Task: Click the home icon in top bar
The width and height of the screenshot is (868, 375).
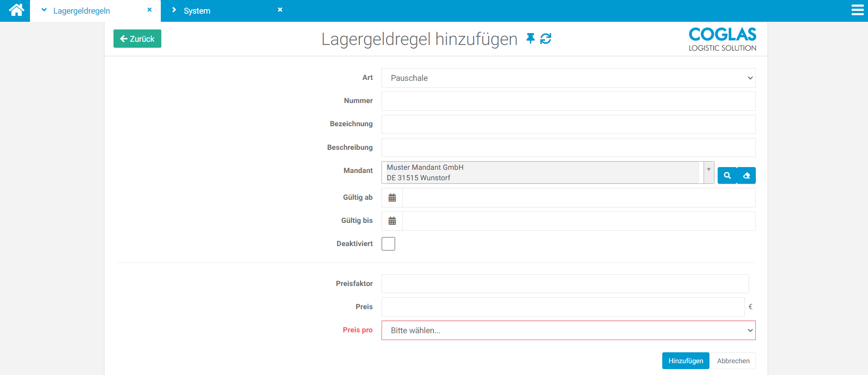Action: pyautogui.click(x=16, y=10)
